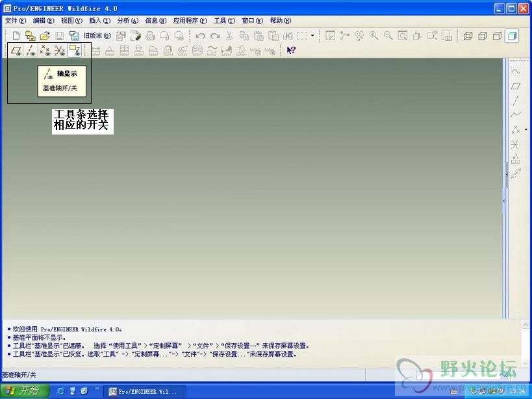The width and height of the screenshot is (532, 399).
Task: Expand the Datum Point flyout arrow
Action: (x=526, y=129)
